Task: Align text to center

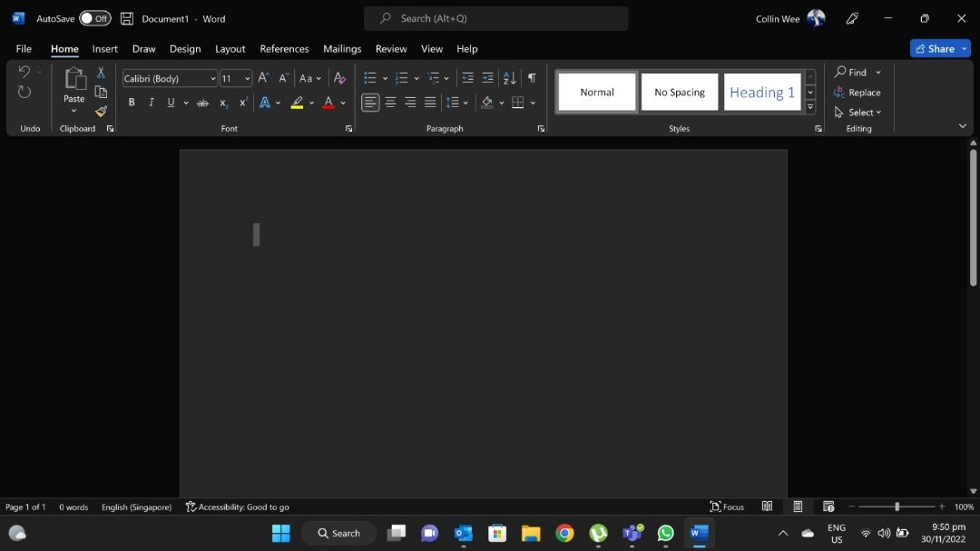Action: pos(390,103)
